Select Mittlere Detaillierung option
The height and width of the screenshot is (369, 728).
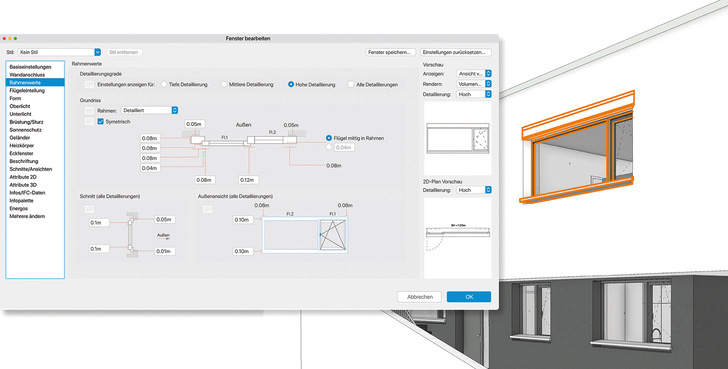[224, 84]
